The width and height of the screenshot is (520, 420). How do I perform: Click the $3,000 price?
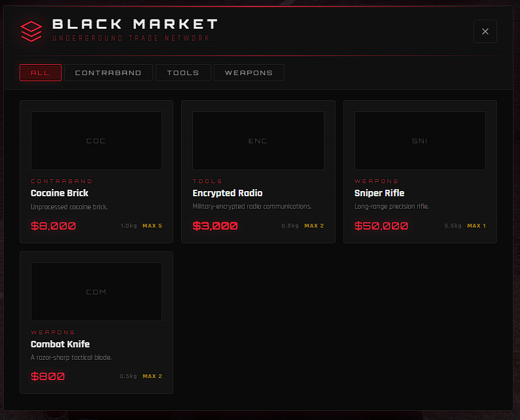tap(215, 226)
